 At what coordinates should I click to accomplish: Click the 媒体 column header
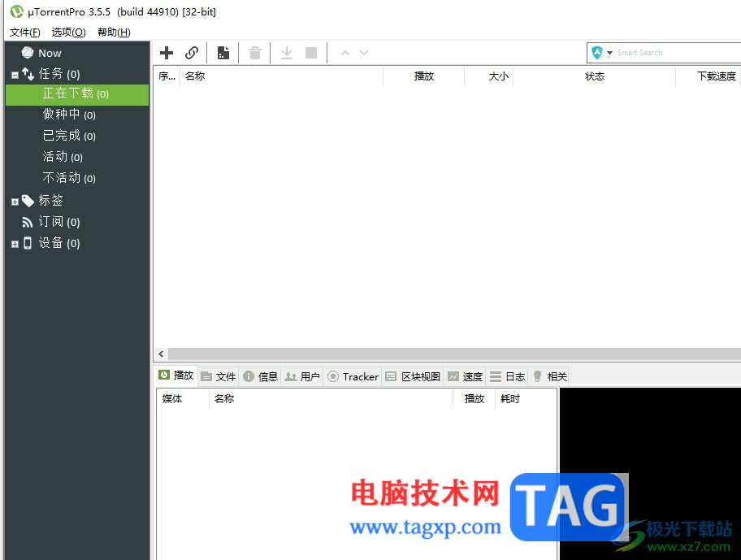(x=183, y=399)
